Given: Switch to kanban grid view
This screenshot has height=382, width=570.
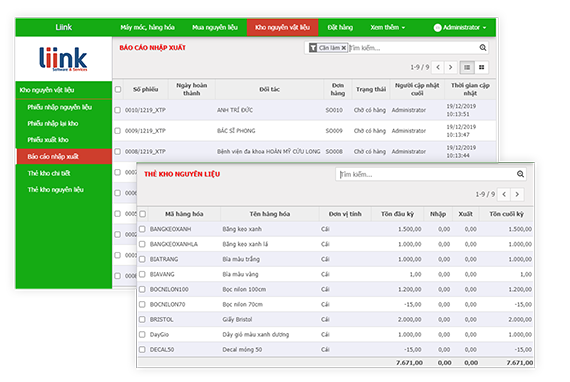Looking at the screenshot, I should tap(481, 67).
